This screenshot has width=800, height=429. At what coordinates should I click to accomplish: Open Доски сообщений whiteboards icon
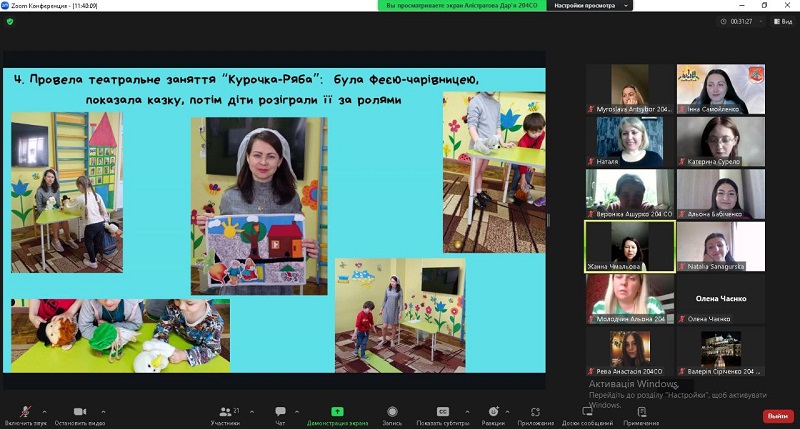pos(587,413)
